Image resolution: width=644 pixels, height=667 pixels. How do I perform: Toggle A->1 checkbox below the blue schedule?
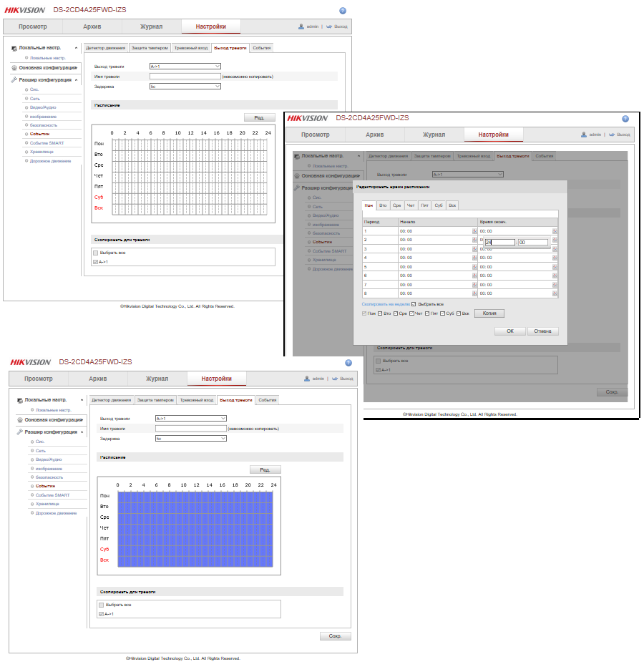(101, 614)
